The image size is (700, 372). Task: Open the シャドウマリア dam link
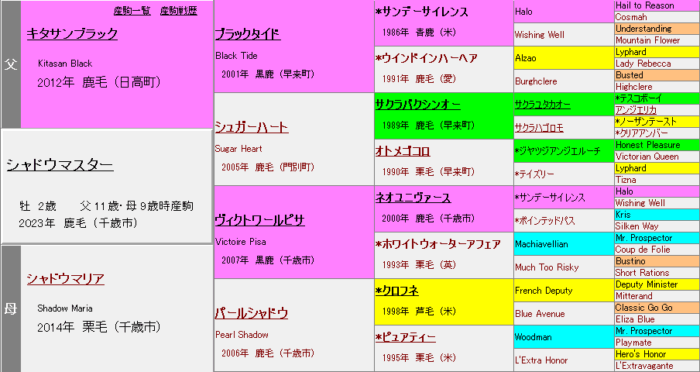[66, 279]
